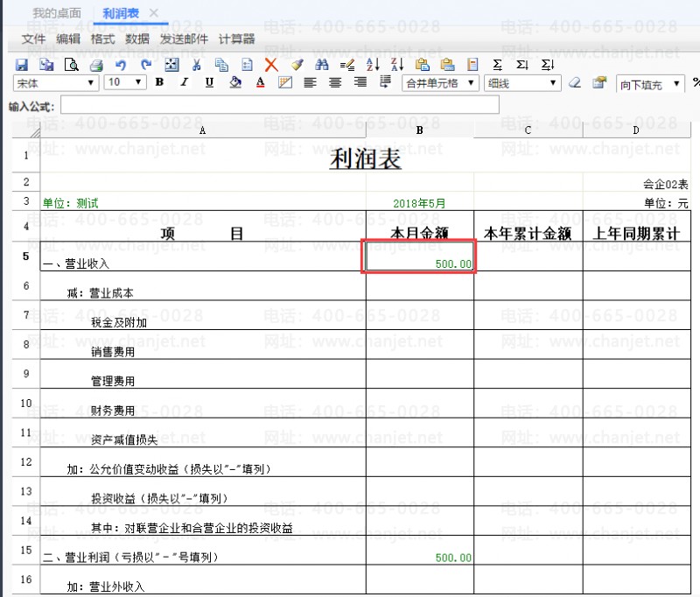Open the 计算器 menu

(x=236, y=39)
